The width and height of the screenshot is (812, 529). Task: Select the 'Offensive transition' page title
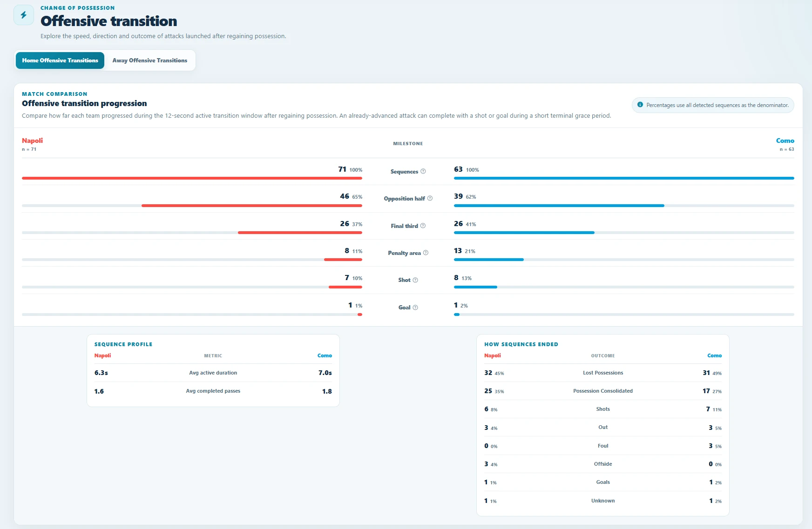[x=109, y=21]
